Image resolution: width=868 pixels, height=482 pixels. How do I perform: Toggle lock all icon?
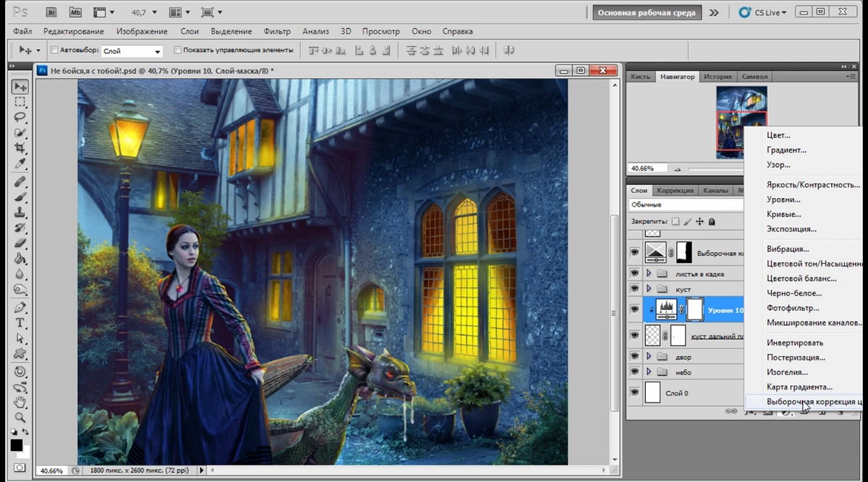pos(712,221)
